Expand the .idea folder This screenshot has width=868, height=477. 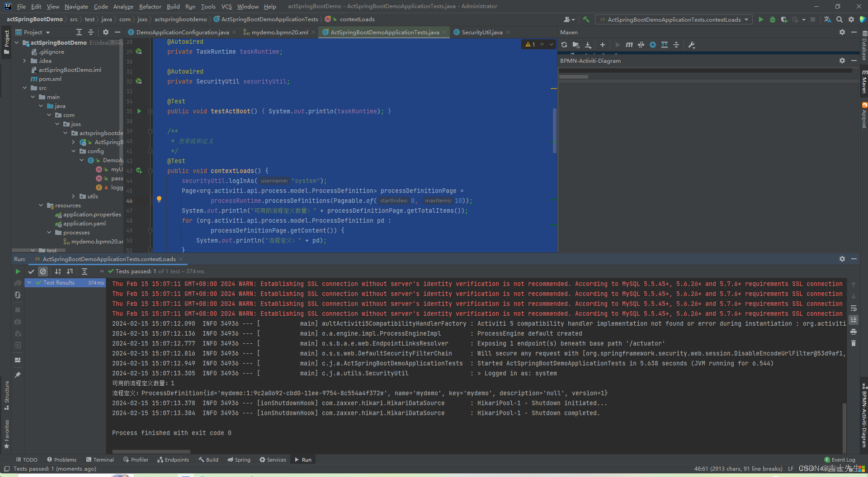(x=24, y=61)
